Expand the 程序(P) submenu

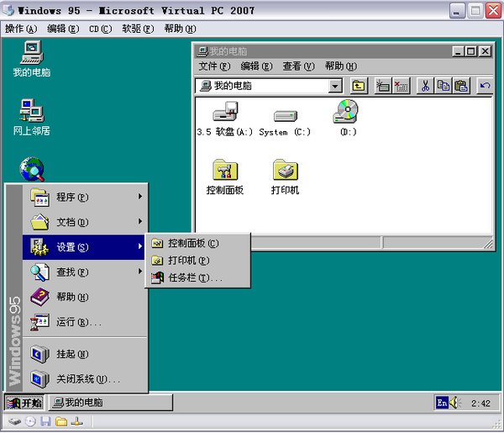click(85, 197)
